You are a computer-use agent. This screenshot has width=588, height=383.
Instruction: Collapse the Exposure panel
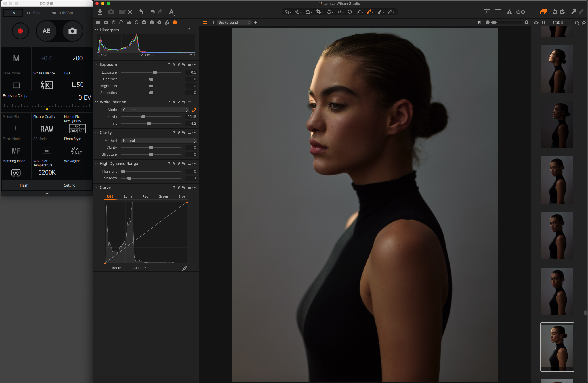coord(96,64)
